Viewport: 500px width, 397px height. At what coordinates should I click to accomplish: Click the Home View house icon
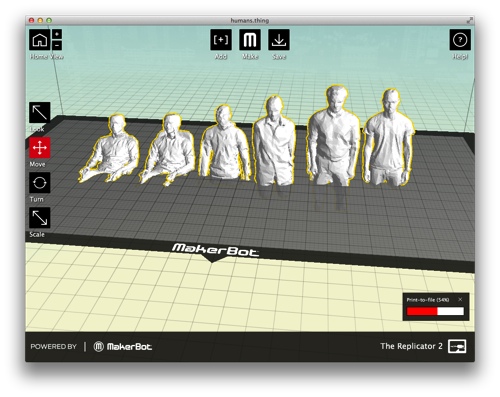pos(40,40)
